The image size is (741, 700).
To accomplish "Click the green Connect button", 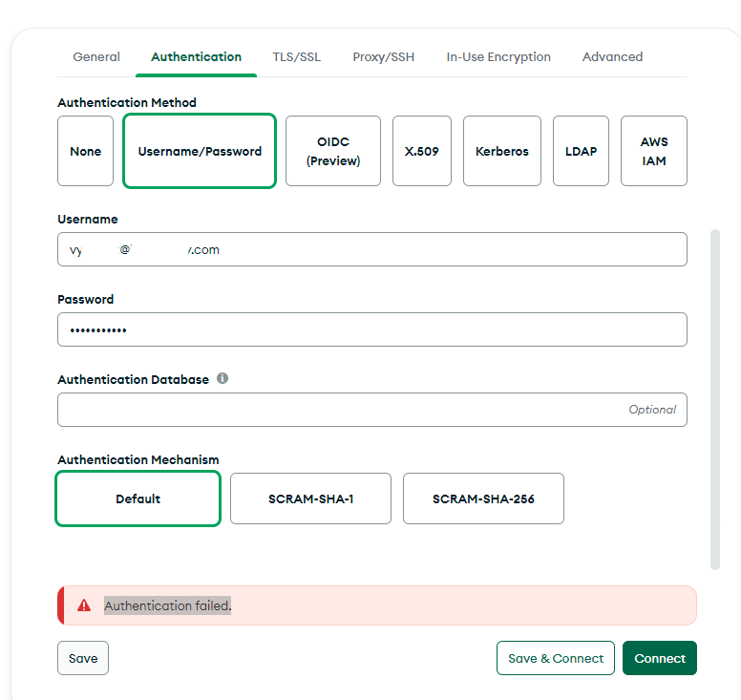I will tap(660, 658).
